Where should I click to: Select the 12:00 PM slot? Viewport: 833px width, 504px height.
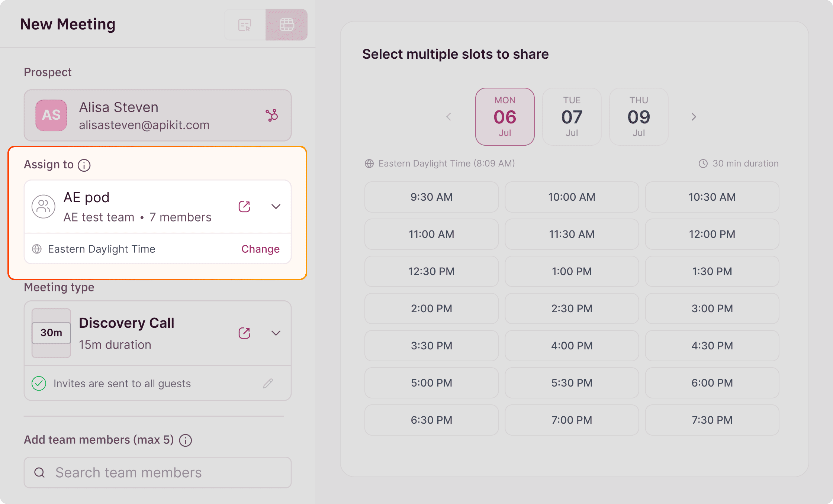[712, 234]
